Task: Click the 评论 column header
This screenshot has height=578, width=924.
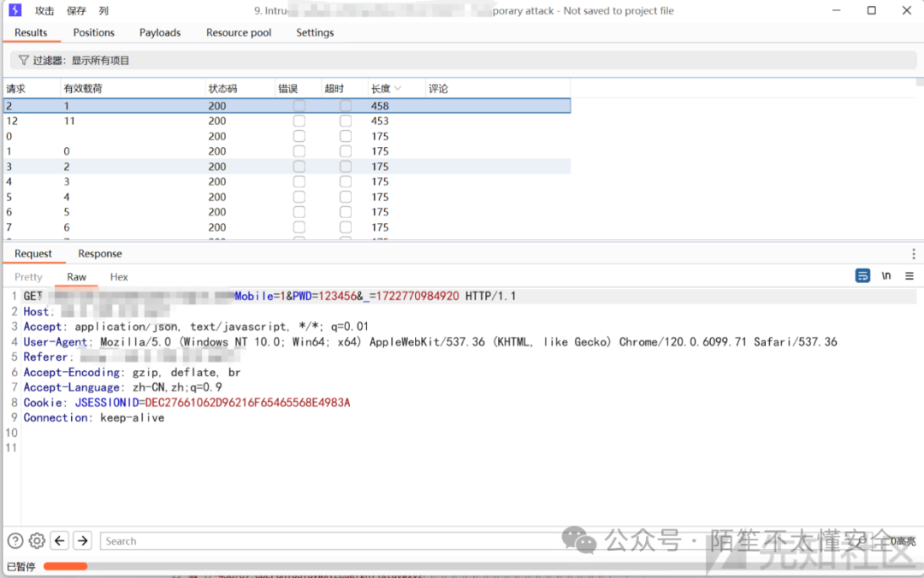Action: click(x=498, y=88)
